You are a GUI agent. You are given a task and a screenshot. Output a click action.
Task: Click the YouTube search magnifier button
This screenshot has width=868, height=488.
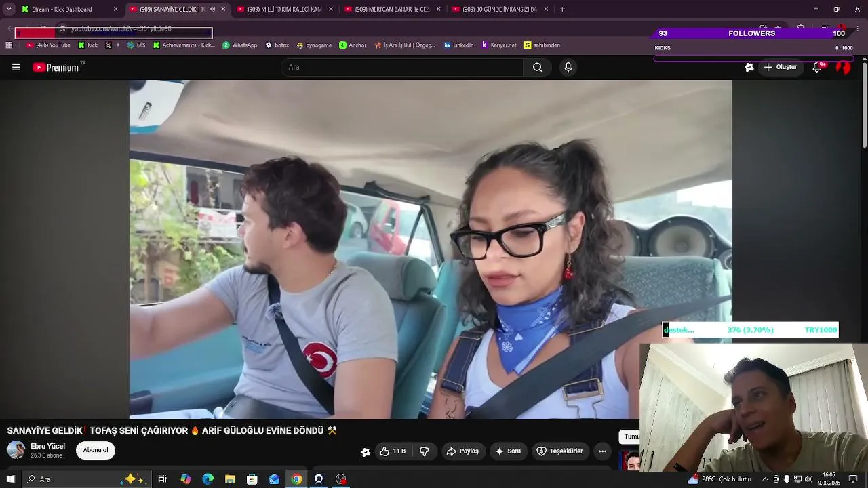(x=537, y=67)
